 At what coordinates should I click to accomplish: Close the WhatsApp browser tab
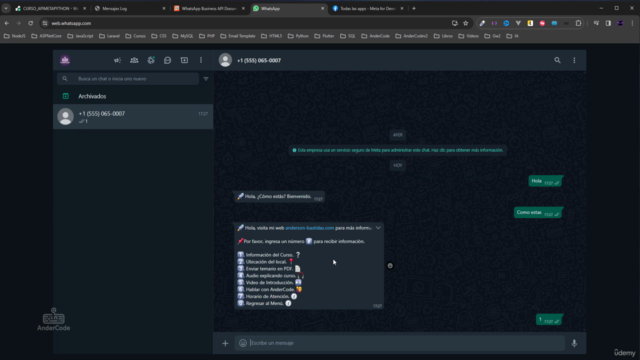coord(322,9)
